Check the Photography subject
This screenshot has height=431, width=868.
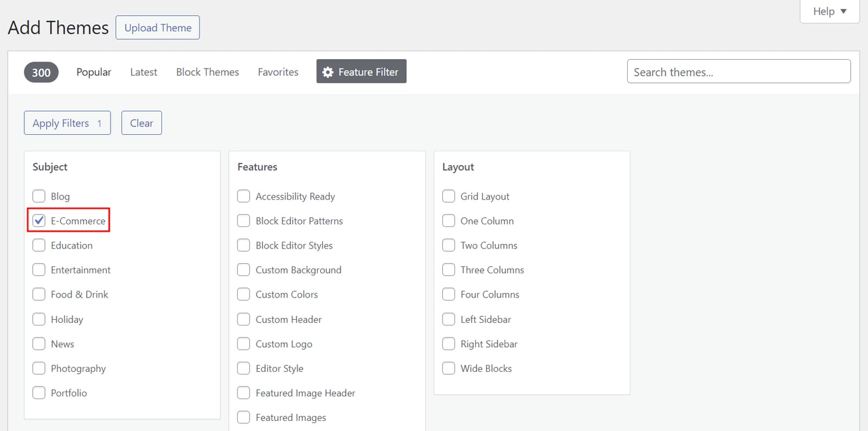coord(39,368)
